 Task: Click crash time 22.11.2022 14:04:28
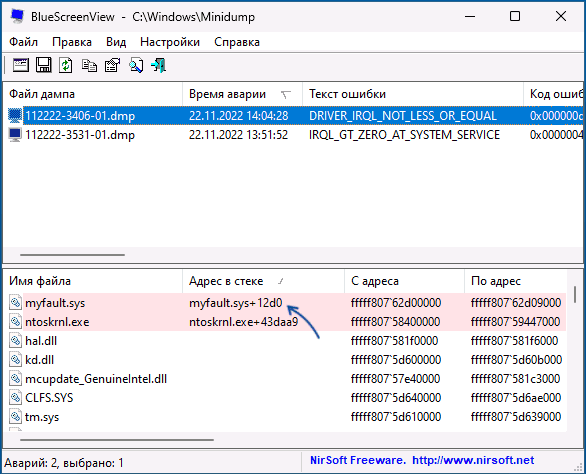(238, 116)
